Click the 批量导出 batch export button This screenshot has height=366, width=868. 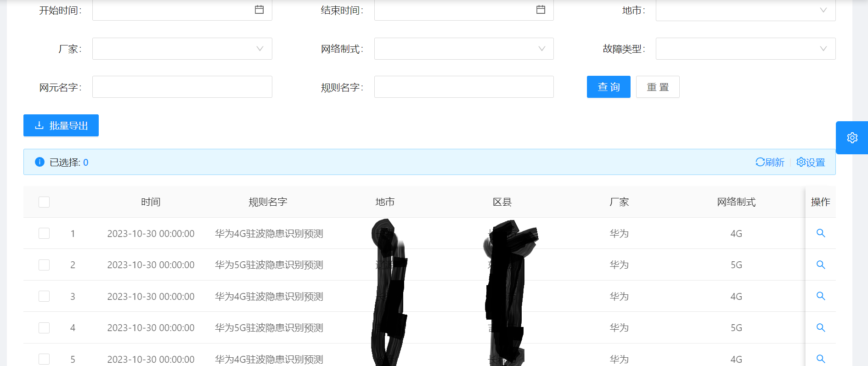61,125
